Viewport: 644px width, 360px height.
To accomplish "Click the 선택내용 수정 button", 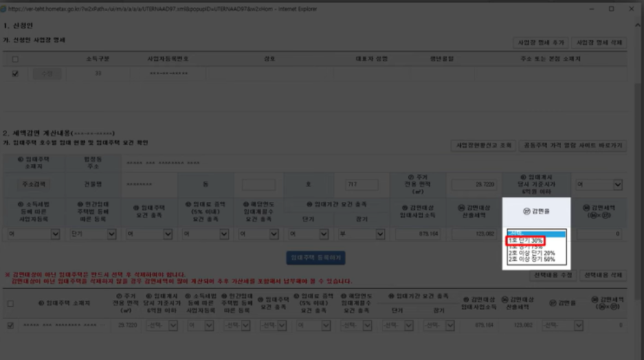I will tap(553, 275).
